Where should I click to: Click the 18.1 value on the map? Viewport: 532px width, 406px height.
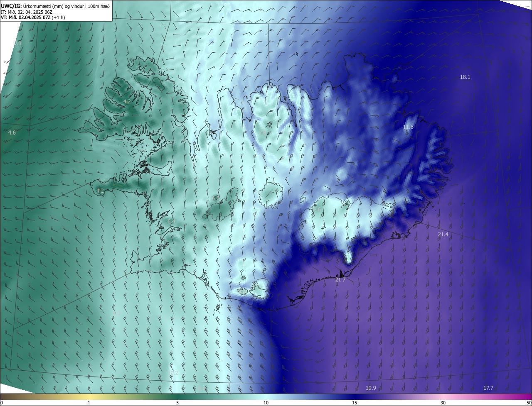(465, 77)
